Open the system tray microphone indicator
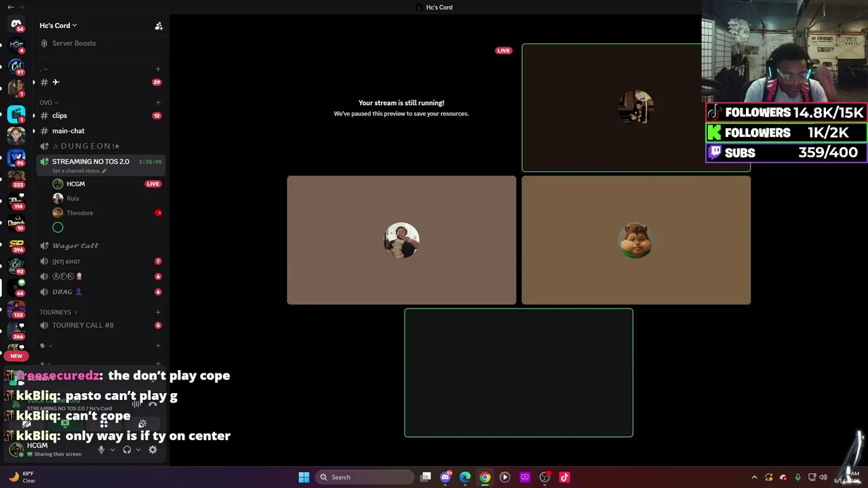This screenshot has width=868, height=488. (797, 477)
